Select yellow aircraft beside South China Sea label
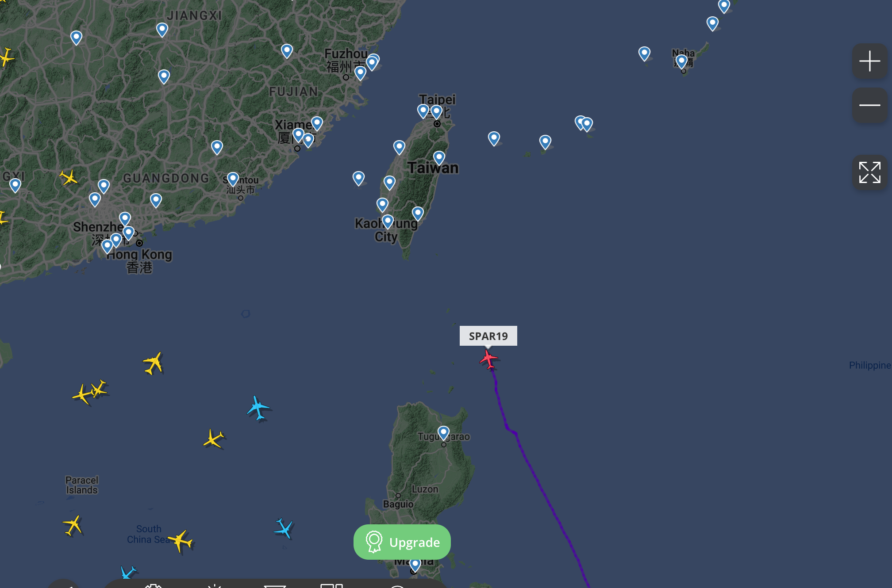The height and width of the screenshot is (588, 892). [x=180, y=541]
